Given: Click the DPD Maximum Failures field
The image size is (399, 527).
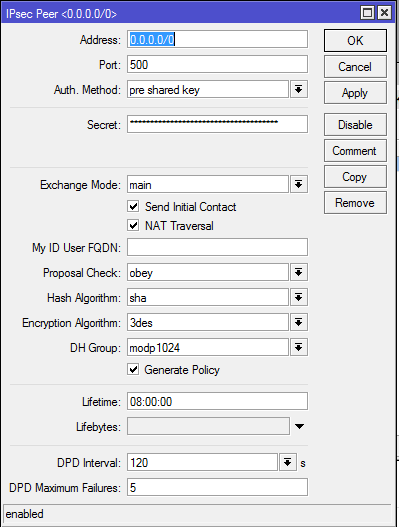Looking at the screenshot, I should click(x=217, y=487).
